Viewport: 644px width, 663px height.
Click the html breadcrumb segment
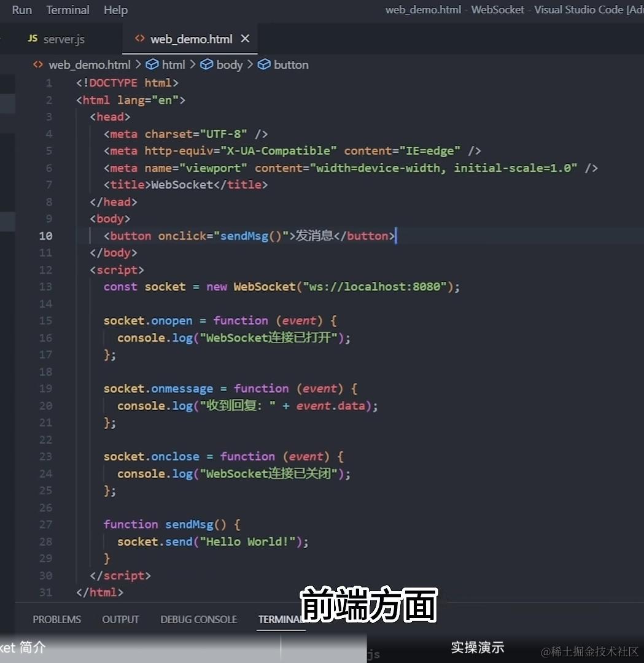[173, 64]
